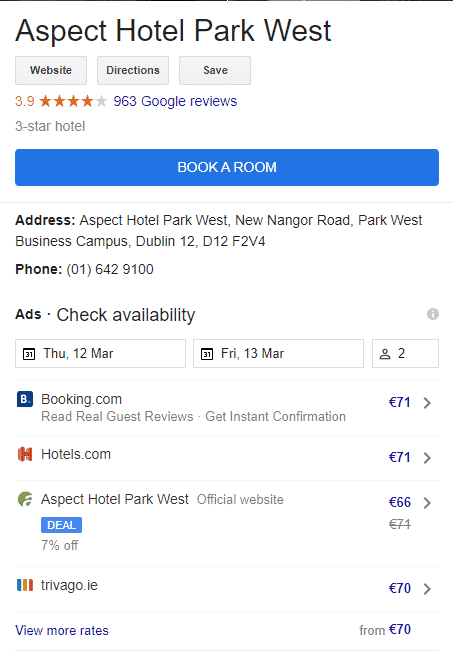Screen dimensions: 453x658
Task: Expand the Booking.com €71 rate chevron
Action: pos(427,403)
